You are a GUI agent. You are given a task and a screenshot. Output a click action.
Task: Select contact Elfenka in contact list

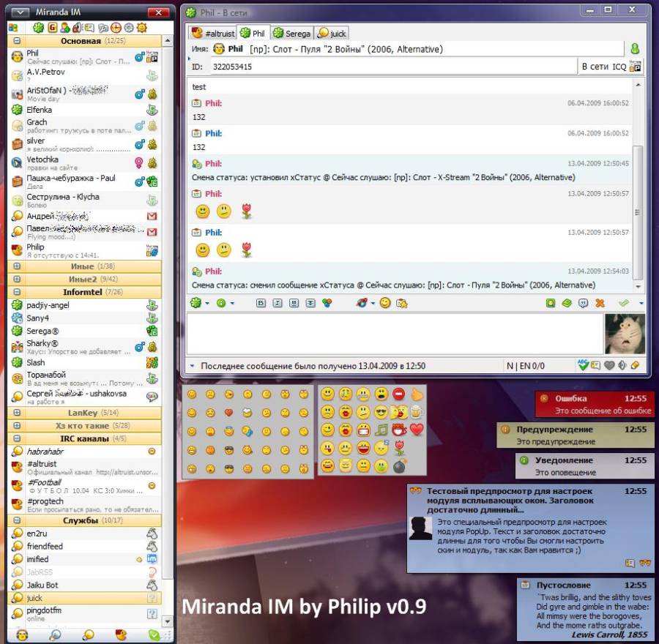pyautogui.click(x=84, y=110)
